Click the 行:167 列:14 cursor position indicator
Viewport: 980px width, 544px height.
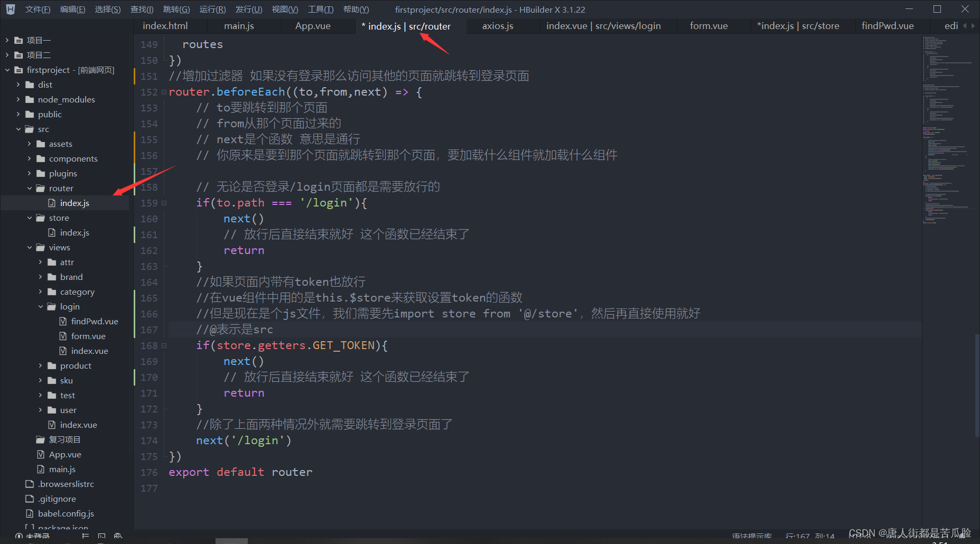point(810,537)
